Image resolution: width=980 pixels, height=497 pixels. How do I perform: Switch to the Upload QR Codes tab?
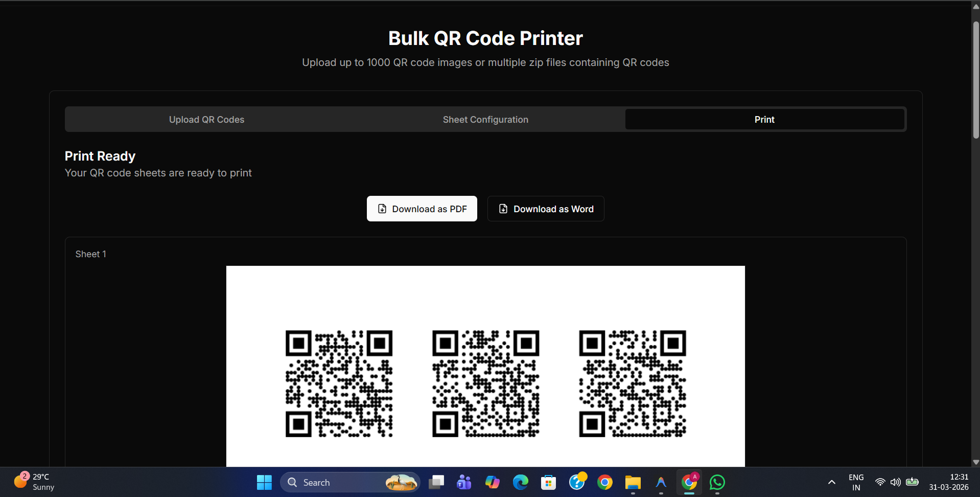(x=206, y=119)
